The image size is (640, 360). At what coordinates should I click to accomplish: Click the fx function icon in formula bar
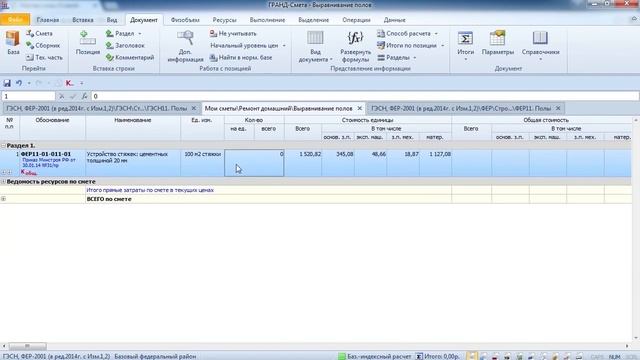(84, 96)
